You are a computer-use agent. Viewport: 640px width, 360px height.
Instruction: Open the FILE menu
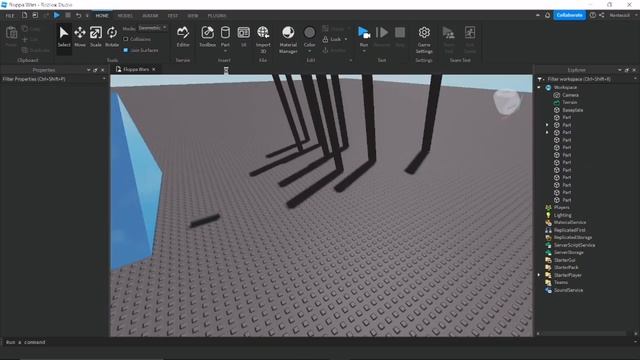click(x=10, y=16)
